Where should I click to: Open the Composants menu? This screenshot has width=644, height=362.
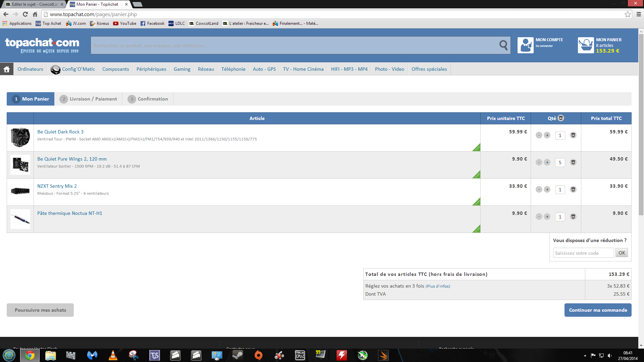[x=116, y=69]
